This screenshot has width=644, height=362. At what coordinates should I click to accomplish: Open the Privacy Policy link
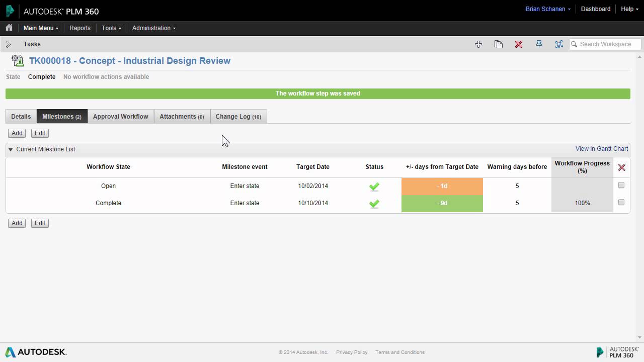click(352, 352)
